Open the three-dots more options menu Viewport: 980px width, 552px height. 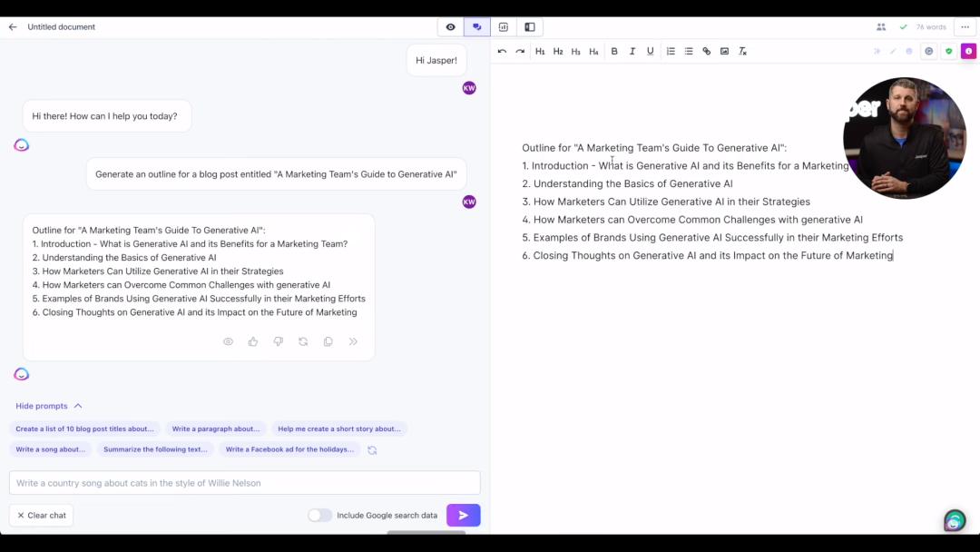[965, 27]
